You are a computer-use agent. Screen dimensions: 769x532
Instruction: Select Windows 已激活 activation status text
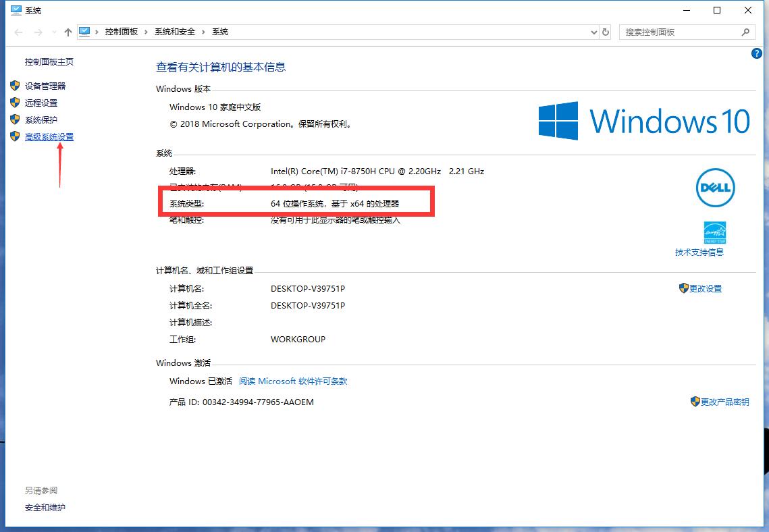[x=201, y=381]
